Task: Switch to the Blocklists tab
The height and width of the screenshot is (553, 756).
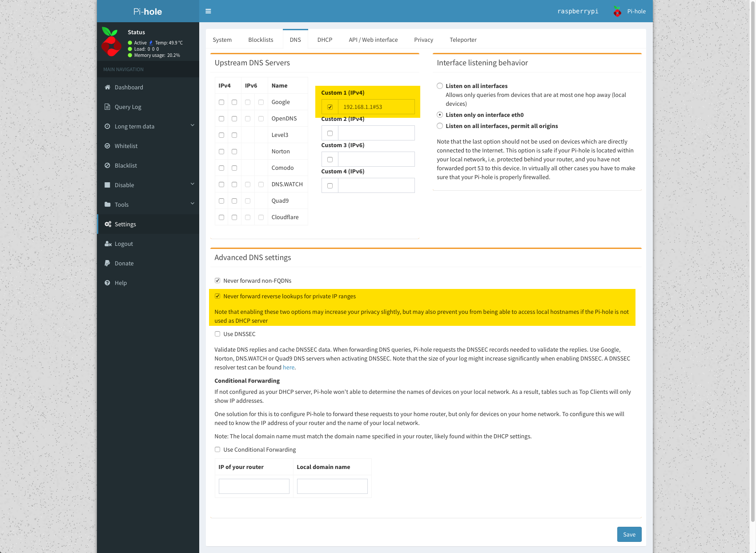Action: click(x=261, y=40)
